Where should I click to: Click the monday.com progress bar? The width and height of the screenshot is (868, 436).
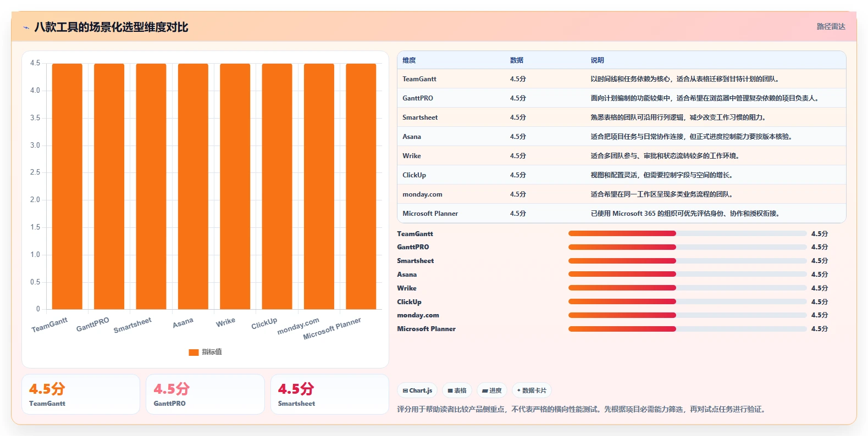click(687, 315)
